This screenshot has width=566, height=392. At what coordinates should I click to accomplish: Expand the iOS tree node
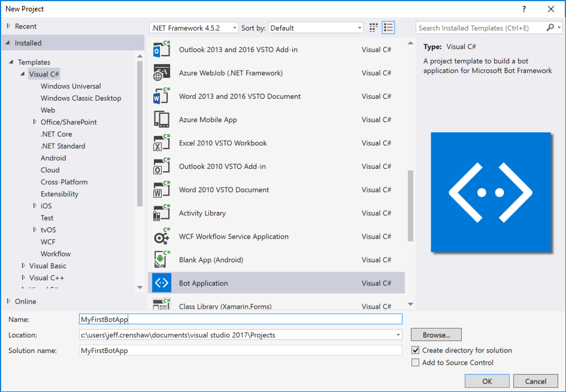click(35, 205)
